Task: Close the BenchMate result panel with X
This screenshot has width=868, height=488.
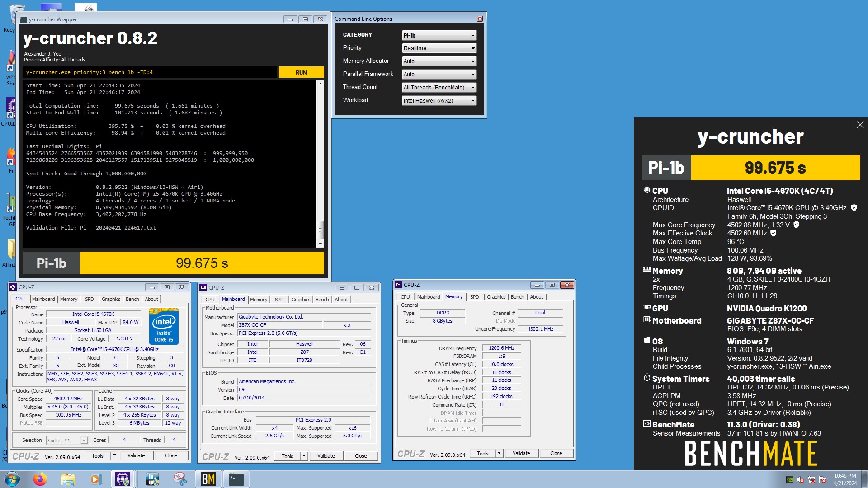Action: tap(860, 125)
